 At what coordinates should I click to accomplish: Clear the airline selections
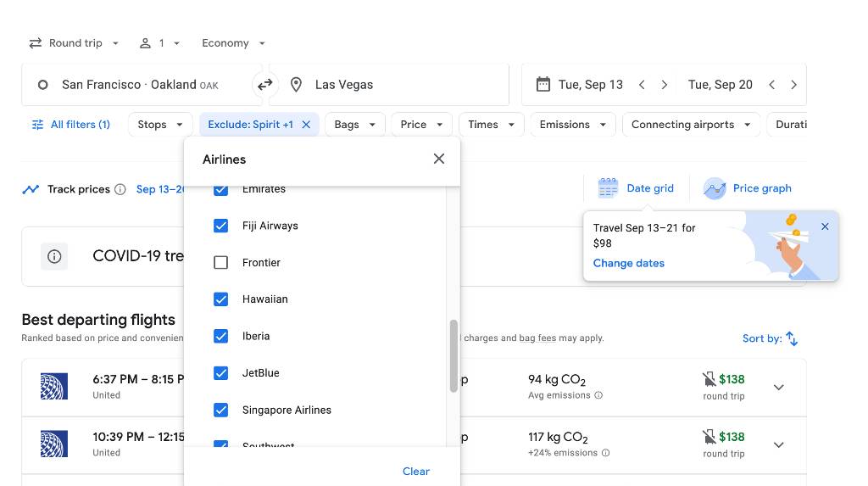coord(415,471)
